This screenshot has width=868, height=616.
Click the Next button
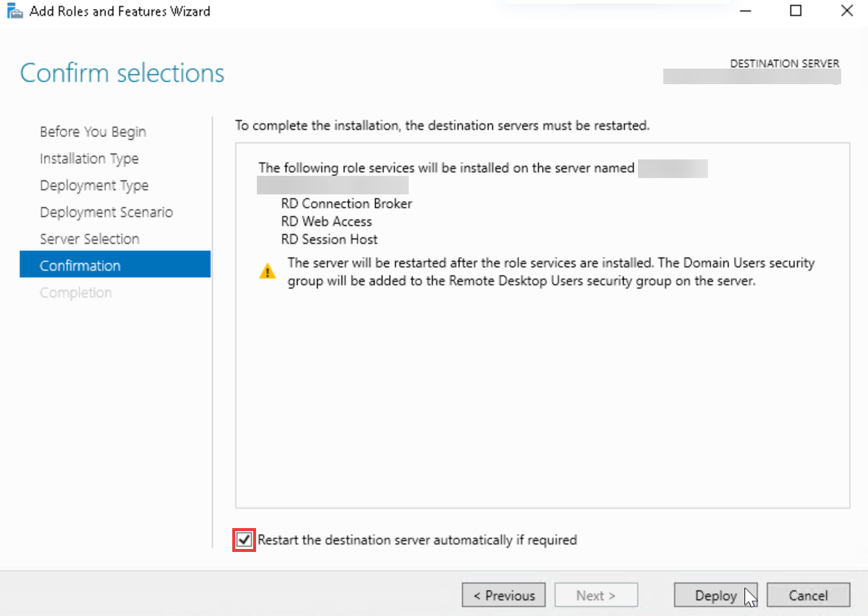596,594
